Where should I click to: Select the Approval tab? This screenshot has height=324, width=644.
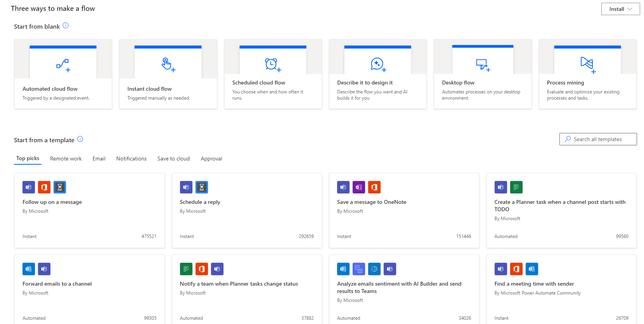[211, 159]
